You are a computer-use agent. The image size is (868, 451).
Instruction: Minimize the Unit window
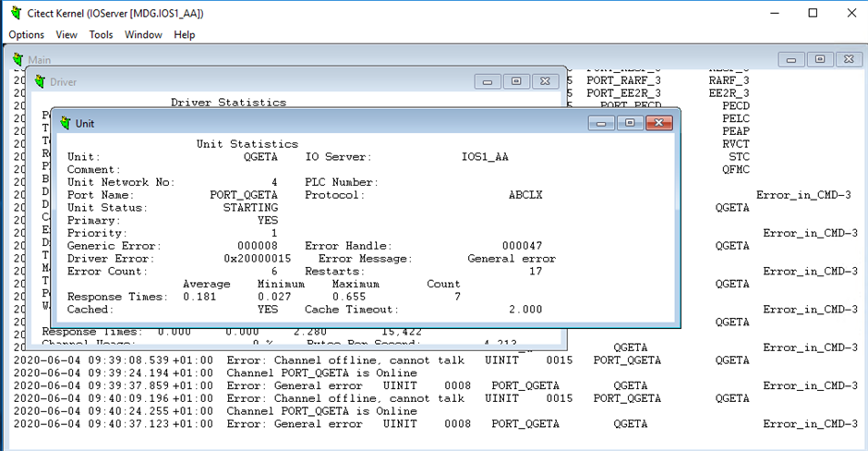[x=601, y=123]
